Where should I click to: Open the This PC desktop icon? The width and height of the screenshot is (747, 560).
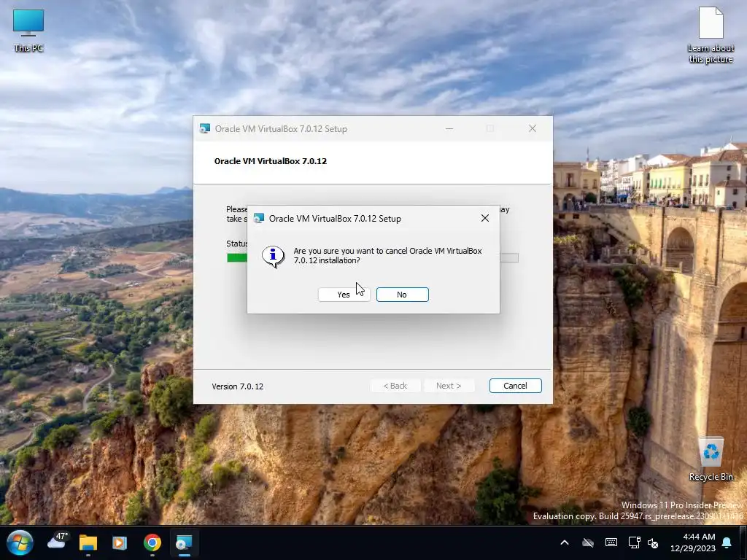point(28,30)
